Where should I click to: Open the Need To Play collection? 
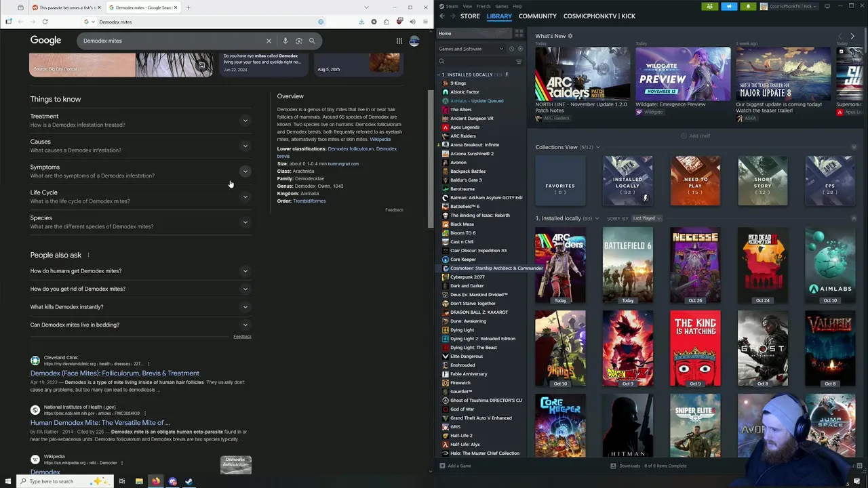695,181
